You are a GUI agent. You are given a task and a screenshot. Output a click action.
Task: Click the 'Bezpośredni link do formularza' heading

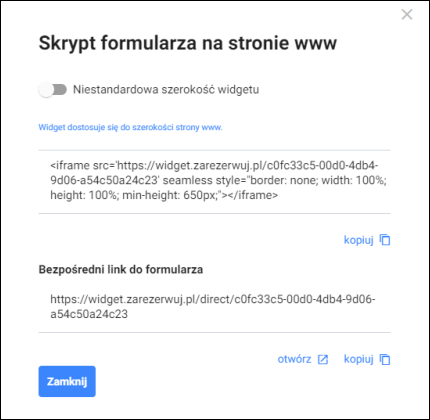(121, 269)
